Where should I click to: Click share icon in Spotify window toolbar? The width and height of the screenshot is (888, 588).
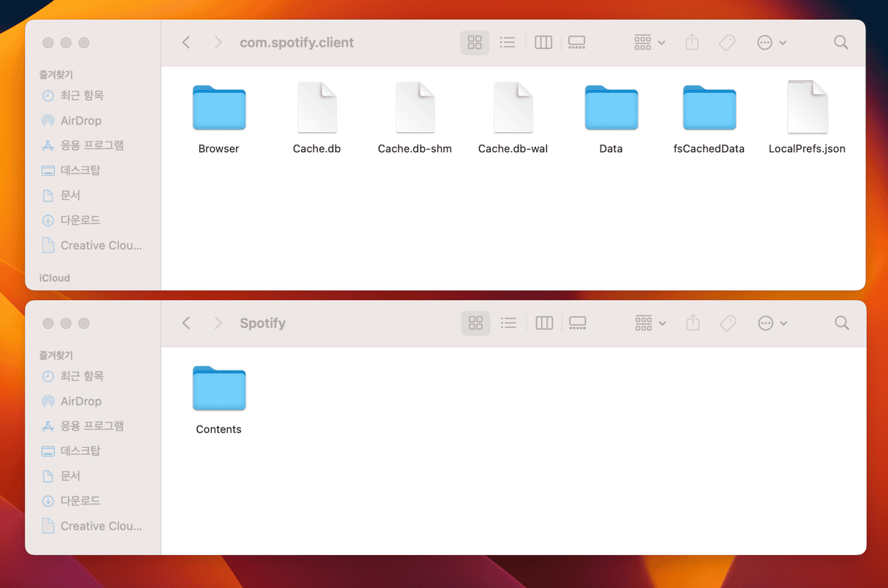pos(693,323)
